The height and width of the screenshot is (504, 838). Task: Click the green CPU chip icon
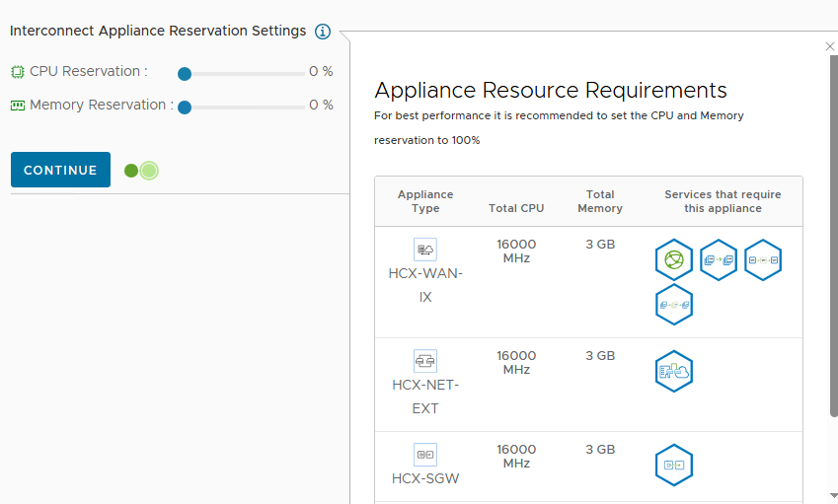(x=18, y=72)
